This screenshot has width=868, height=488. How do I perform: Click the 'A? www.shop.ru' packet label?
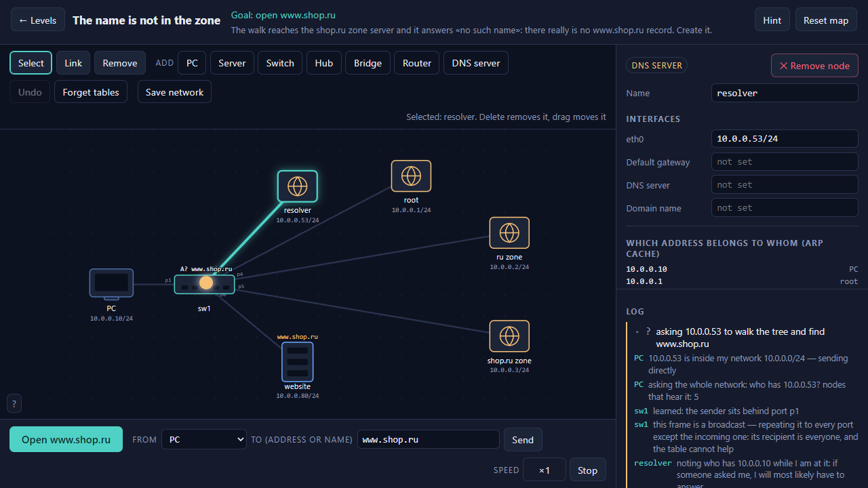[206, 269]
